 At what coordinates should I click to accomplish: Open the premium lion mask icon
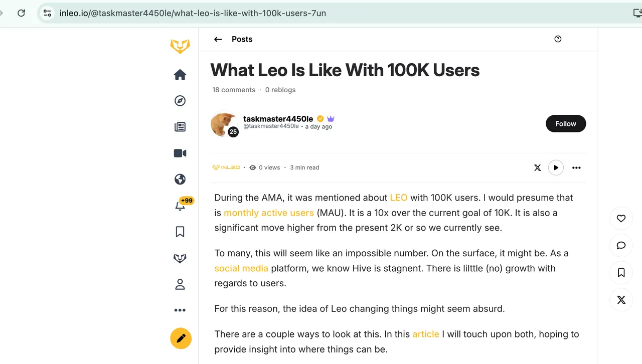[180, 258]
